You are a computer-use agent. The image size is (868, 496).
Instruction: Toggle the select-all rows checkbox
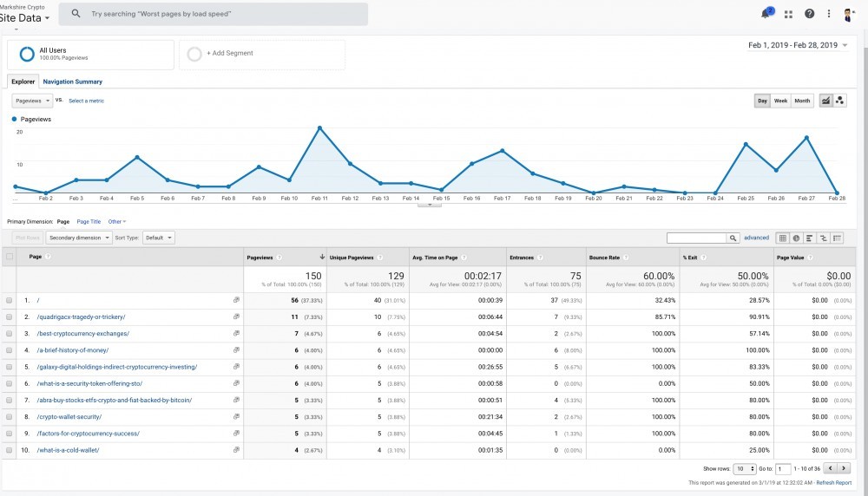(10, 257)
